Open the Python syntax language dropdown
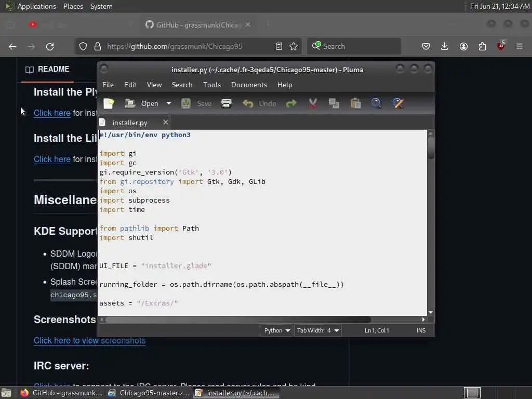This screenshot has width=532, height=399. tap(276, 330)
